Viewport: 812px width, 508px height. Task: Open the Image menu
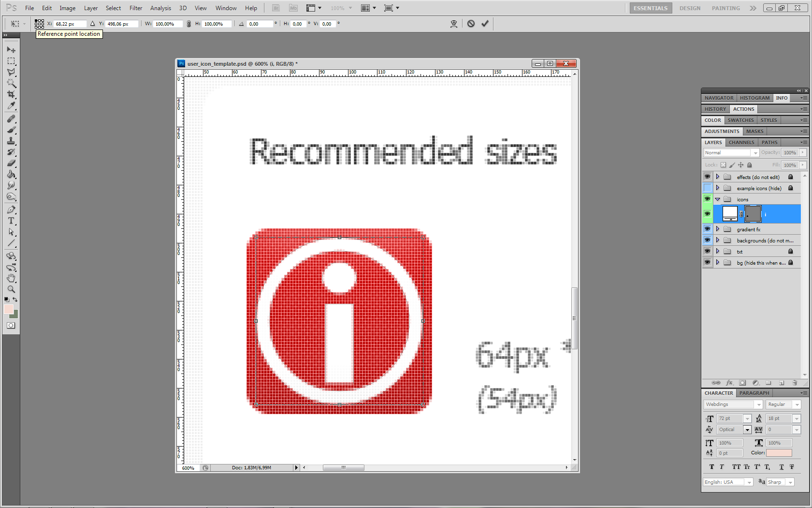coord(67,8)
